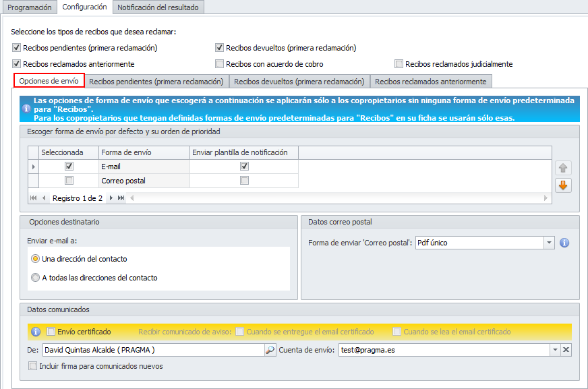
Task: Switch to Programación tab
Action: click(x=29, y=7)
